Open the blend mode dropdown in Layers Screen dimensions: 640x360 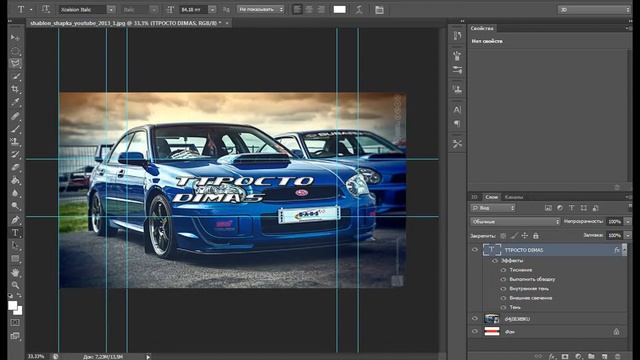tap(515, 221)
